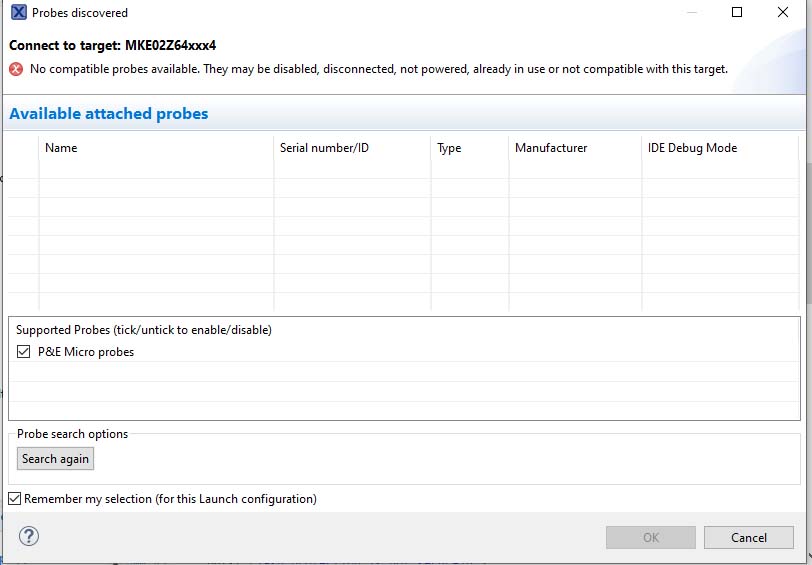Untick the P&E Micro probes checkbox
The image size is (812, 565).
click(x=24, y=352)
